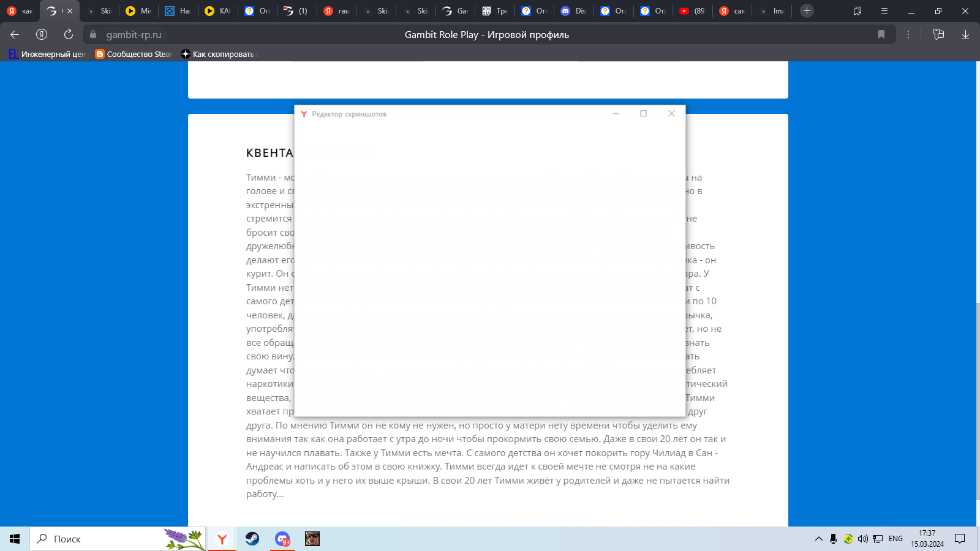Switch to the YouTube tab
The image size is (980, 551).
pyautogui.click(x=692, y=11)
